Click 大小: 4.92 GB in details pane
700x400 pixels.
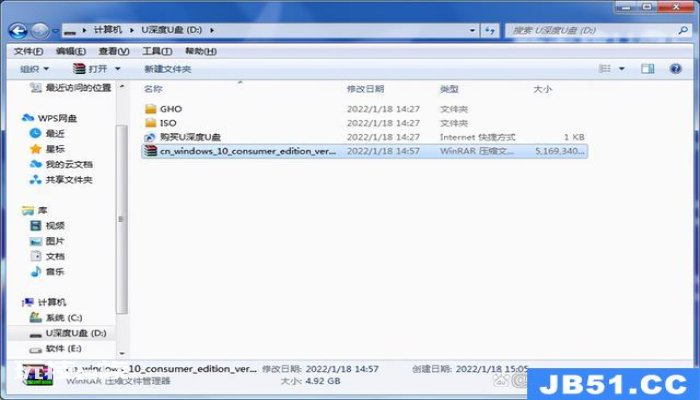pyautogui.click(x=310, y=381)
